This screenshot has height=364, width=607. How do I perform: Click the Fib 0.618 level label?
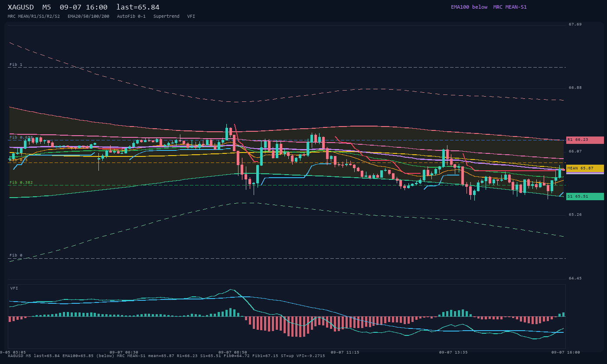tap(21, 137)
